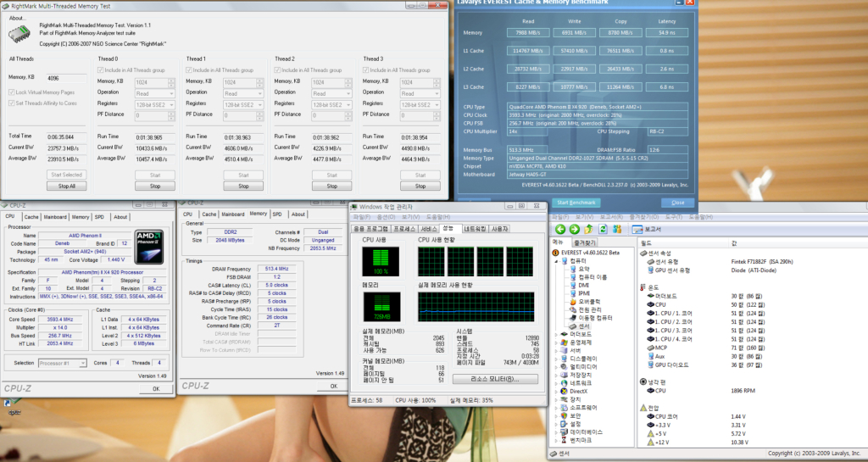Select EVEREST v4.60.1622 Beta root icon

(x=556, y=253)
